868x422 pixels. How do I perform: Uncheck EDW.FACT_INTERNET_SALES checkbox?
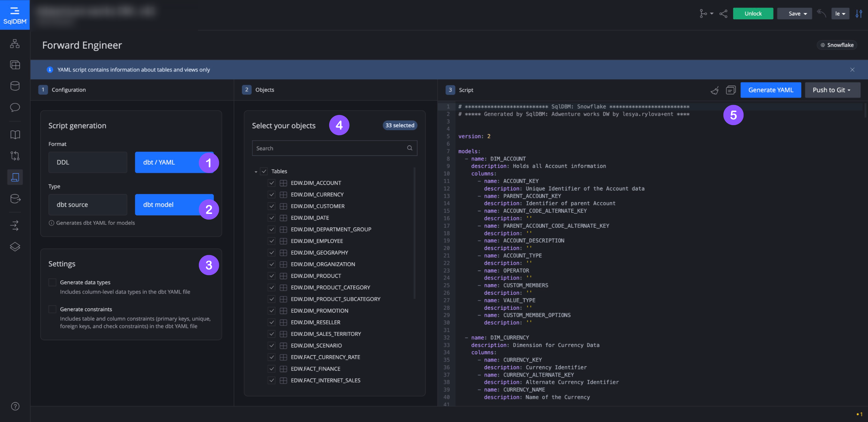pyautogui.click(x=271, y=380)
